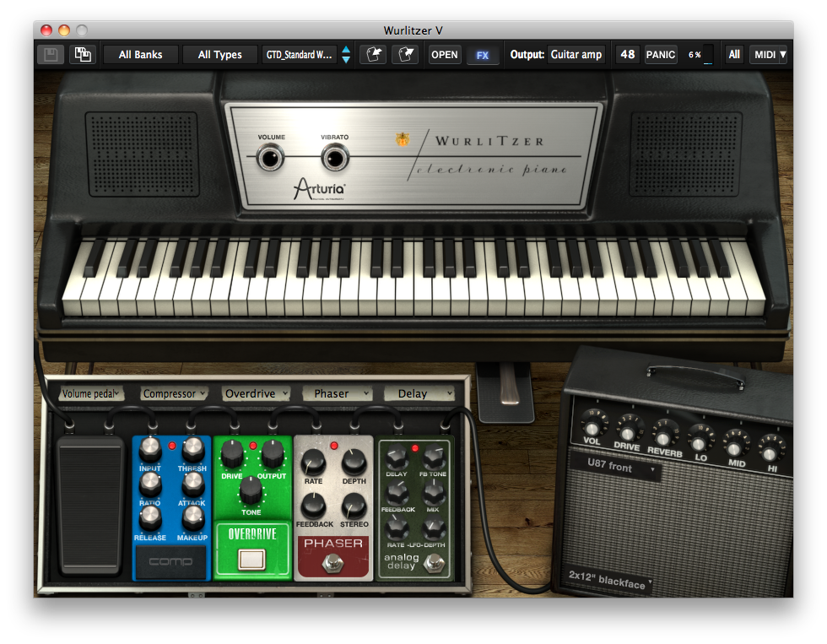Open the All Types filter
Viewport: 827px width, 644px height.
(x=220, y=54)
